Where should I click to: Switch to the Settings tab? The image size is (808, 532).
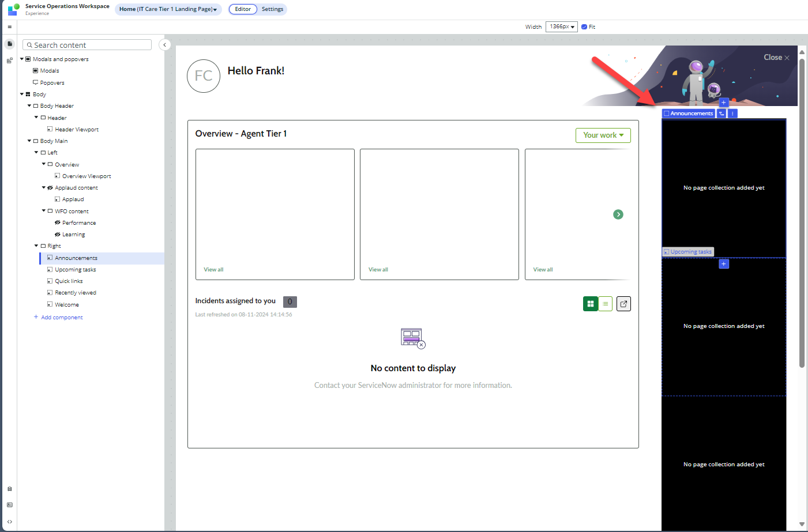pyautogui.click(x=272, y=9)
